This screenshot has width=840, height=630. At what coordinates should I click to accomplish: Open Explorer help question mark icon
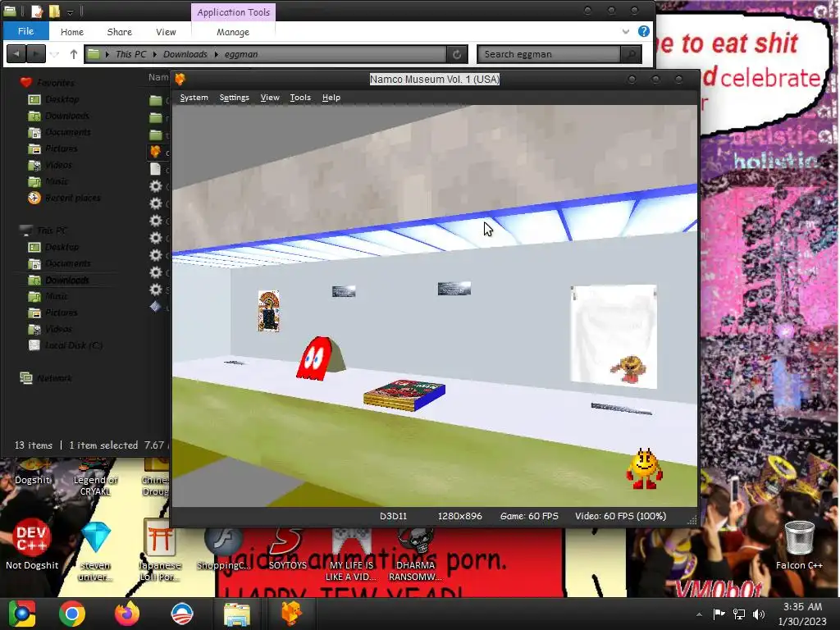(644, 31)
